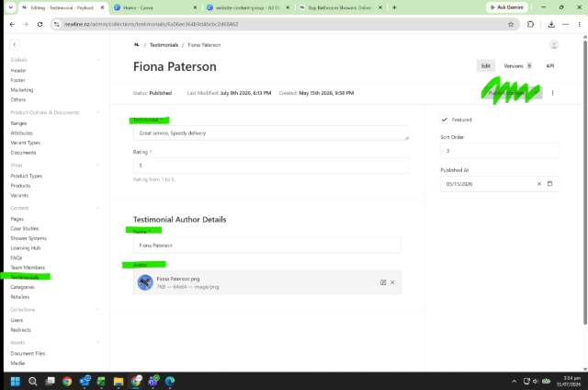This screenshot has height=390, width=588.
Task: Open Windows Start menu
Action: [16, 382]
